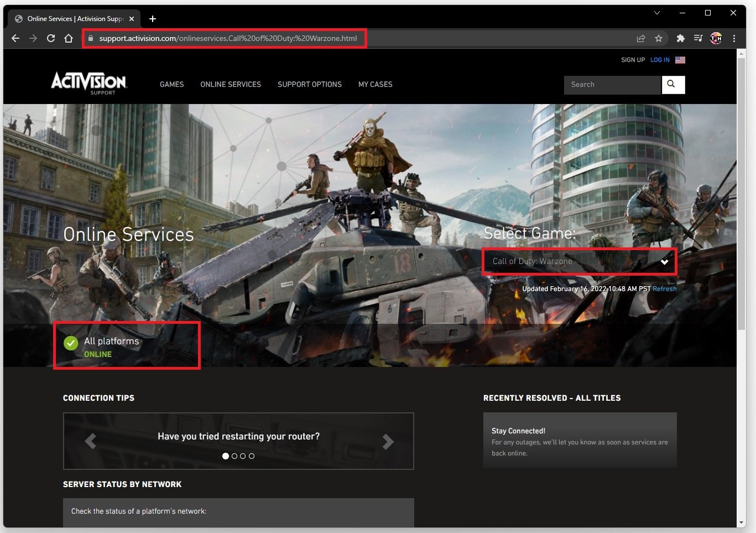
Task: Reload the page using the refresh icon
Action: click(51, 38)
